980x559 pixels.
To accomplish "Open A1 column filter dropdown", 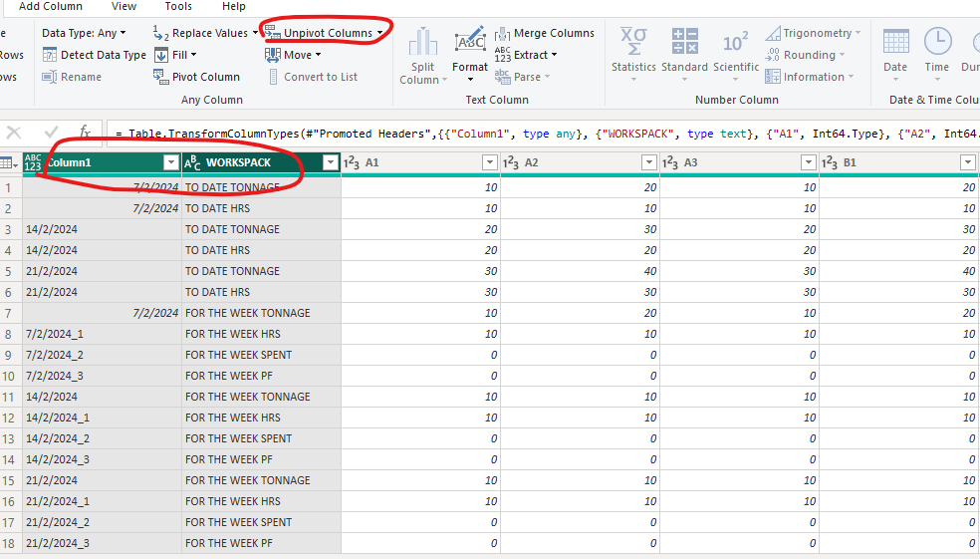I will 490,162.
